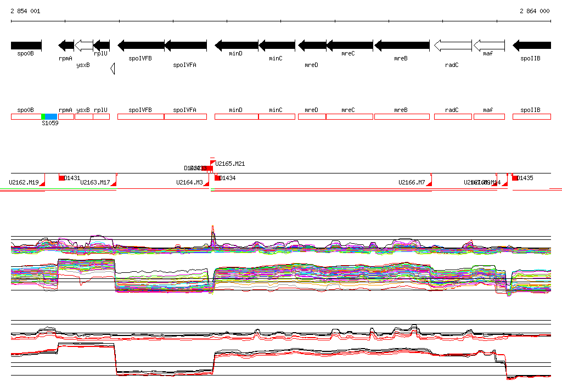Screen dimensions: 562x392
Task: Select the red outlined spoIVFA box
Action: point(186,116)
